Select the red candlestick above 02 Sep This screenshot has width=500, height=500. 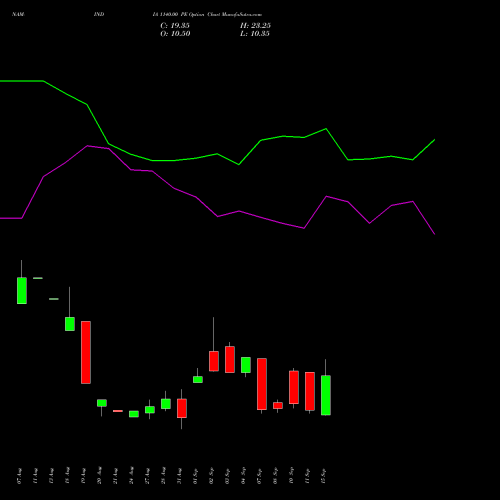[214, 361]
